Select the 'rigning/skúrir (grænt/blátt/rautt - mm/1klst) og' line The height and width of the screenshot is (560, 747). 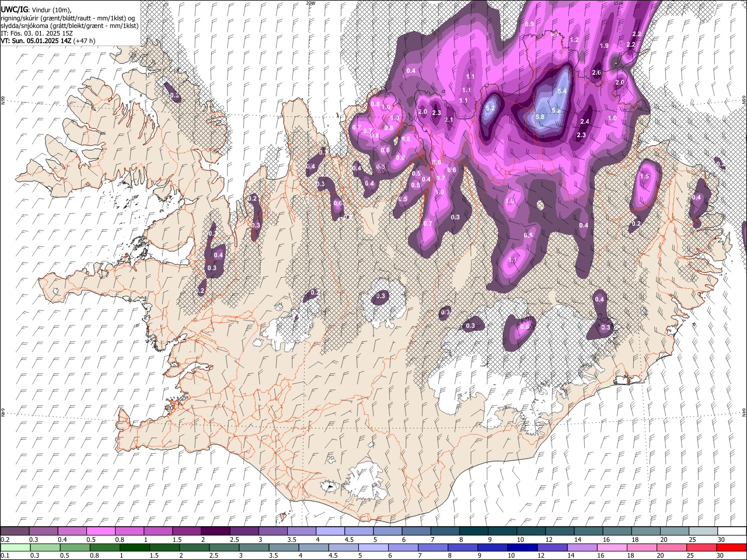pos(68,18)
